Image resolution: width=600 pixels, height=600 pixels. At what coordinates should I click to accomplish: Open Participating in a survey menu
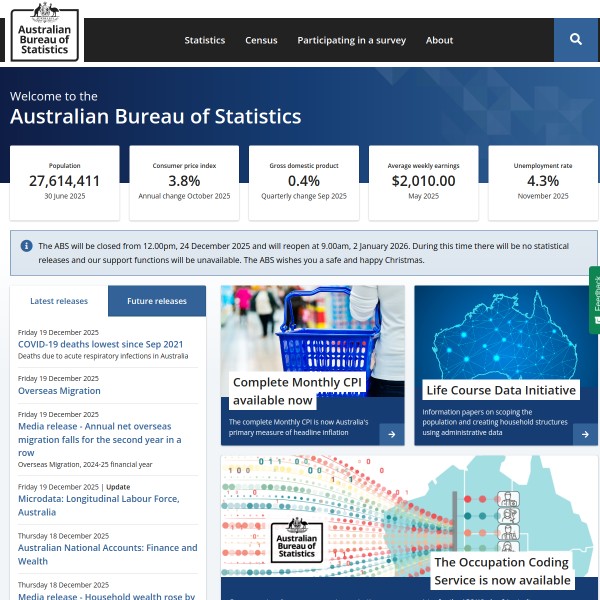(351, 41)
